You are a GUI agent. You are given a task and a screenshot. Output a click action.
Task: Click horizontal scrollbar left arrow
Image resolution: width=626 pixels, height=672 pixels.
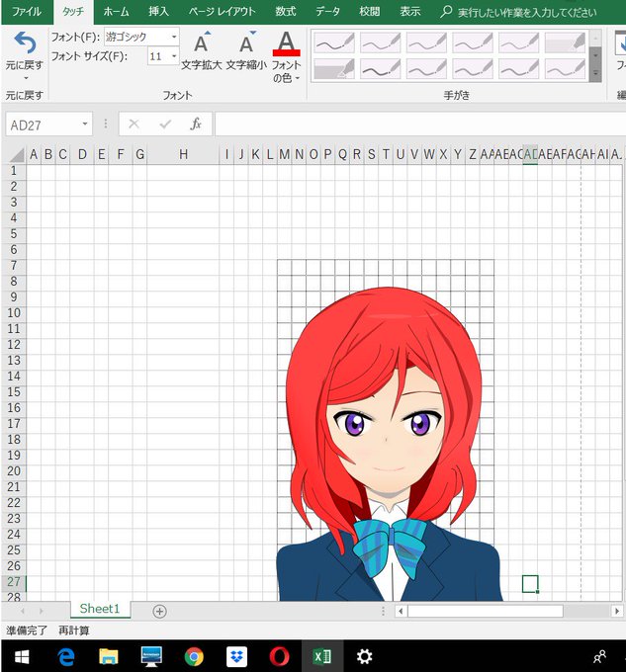click(401, 611)
